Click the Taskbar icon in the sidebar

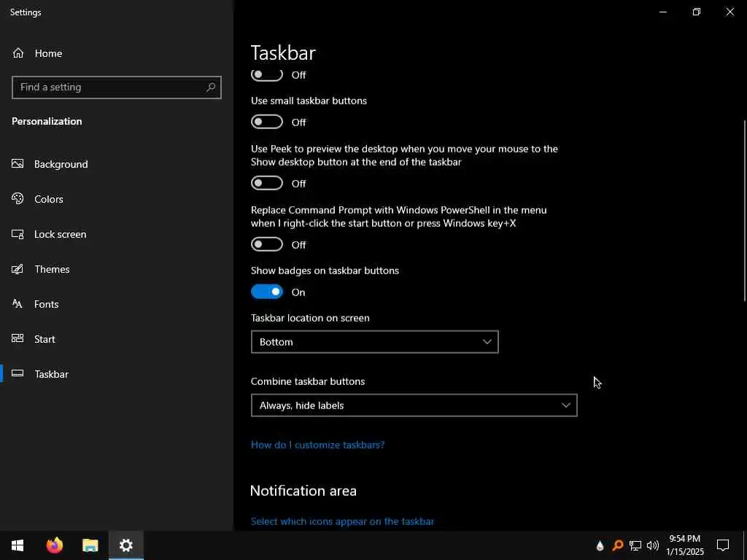pos(18,374)
